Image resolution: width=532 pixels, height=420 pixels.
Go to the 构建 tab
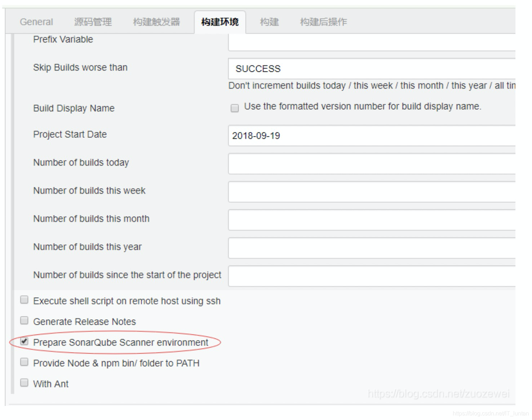click(269, 22)
